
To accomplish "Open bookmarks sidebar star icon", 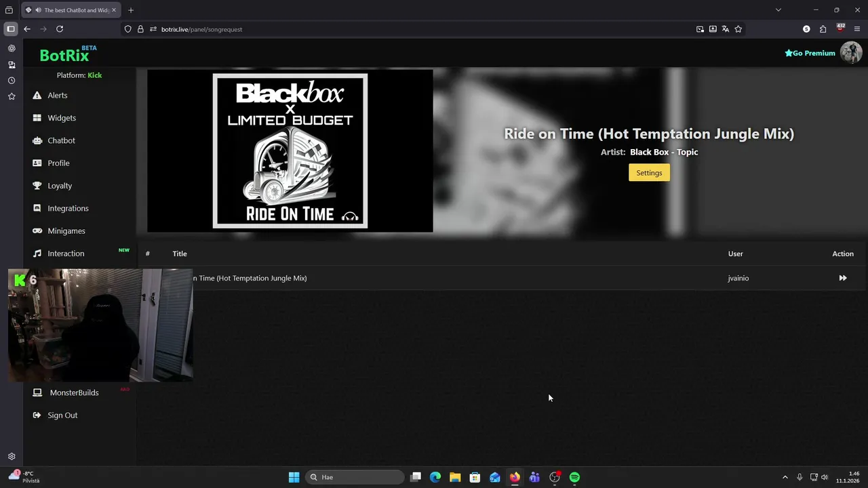I will 12,97.
